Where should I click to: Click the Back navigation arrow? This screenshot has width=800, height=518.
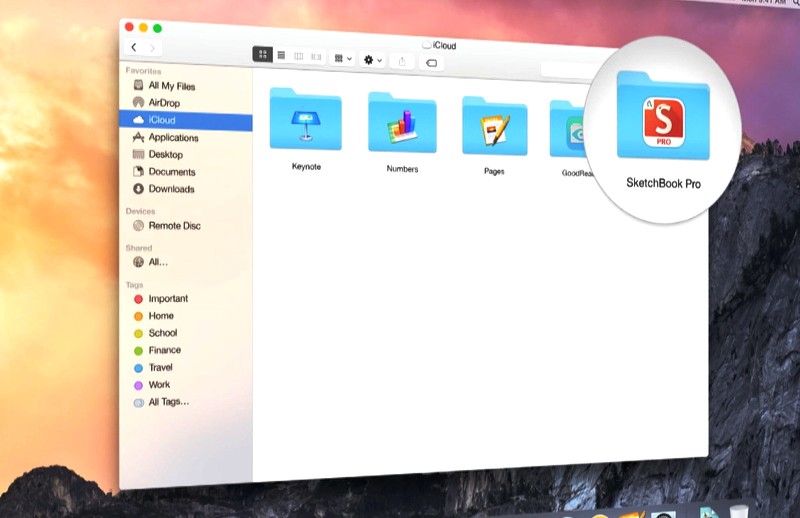click(x=134, y=47)
